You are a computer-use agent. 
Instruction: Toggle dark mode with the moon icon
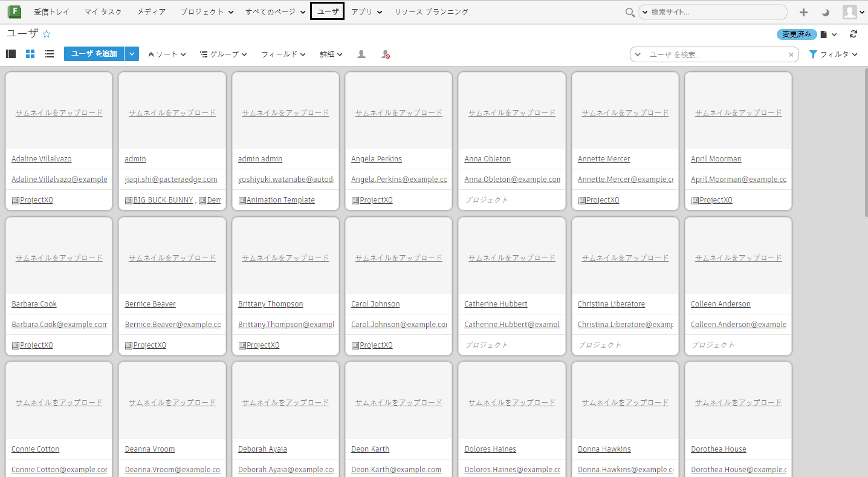[826, 12]
